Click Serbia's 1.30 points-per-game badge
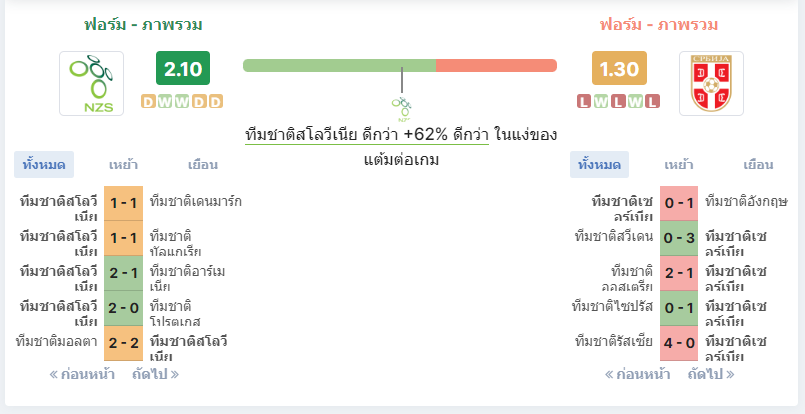 pos(619,68)
